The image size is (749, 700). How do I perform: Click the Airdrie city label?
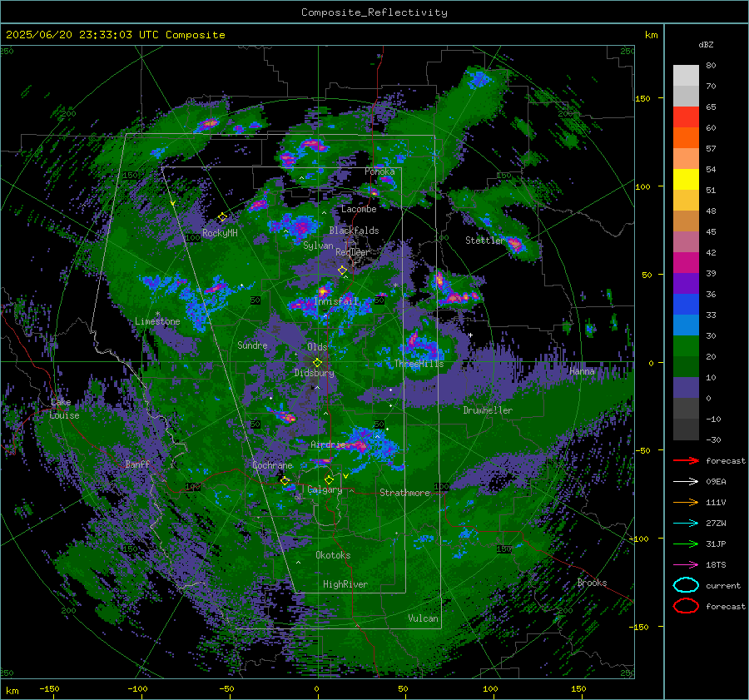[328, 444]
